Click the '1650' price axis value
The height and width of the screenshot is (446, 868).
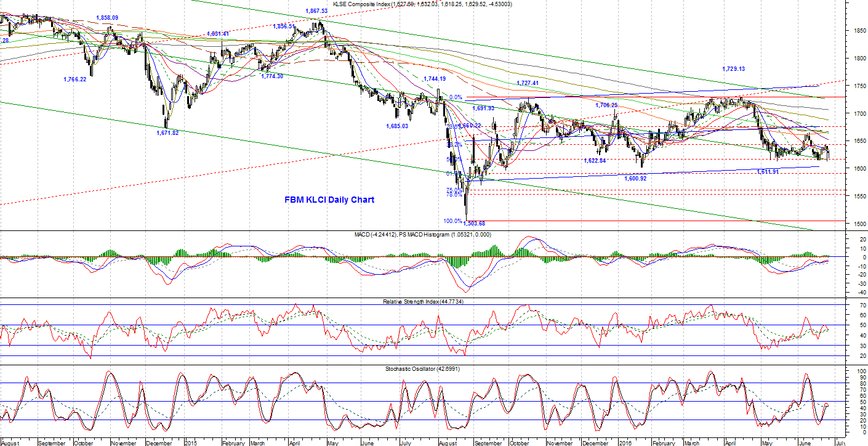pos(860,141)
